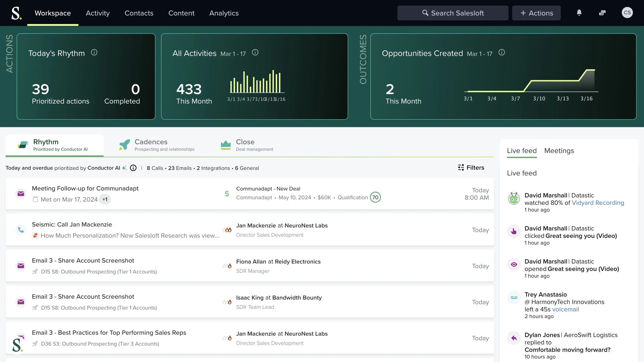Click eye opened-email icon in live feed

514,264
